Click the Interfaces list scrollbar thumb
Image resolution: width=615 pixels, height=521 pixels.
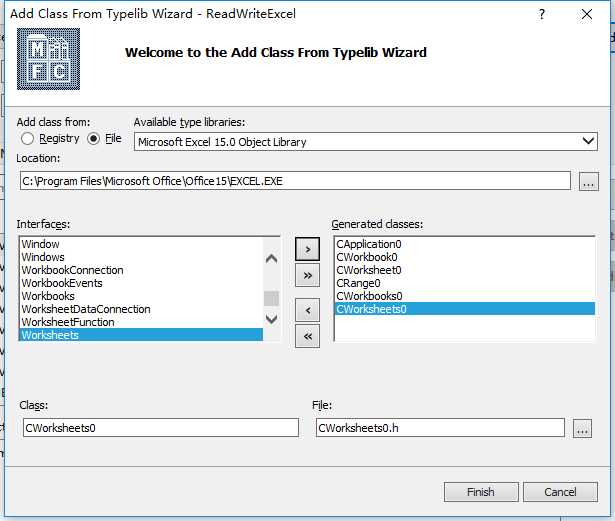click(x=271, y=298)
